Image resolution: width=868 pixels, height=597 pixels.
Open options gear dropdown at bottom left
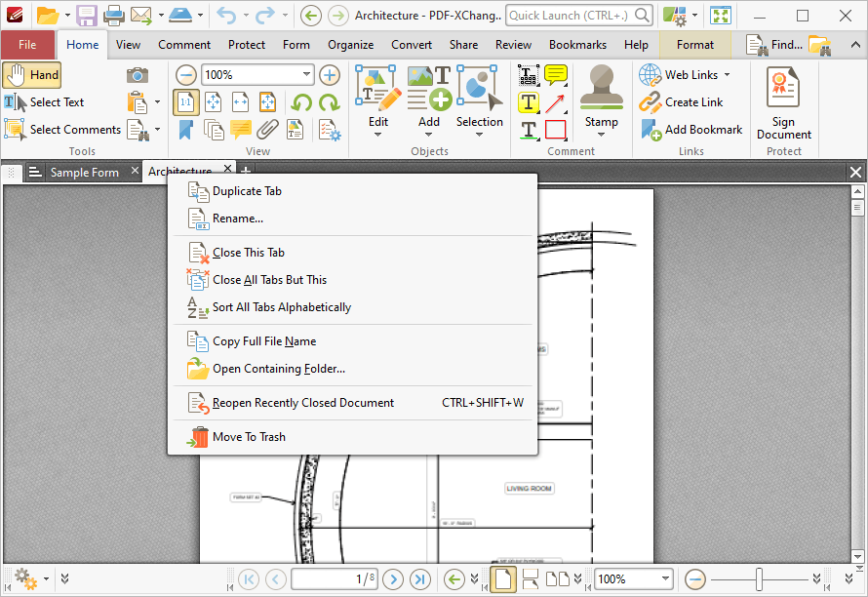click(x=46, y=579)
